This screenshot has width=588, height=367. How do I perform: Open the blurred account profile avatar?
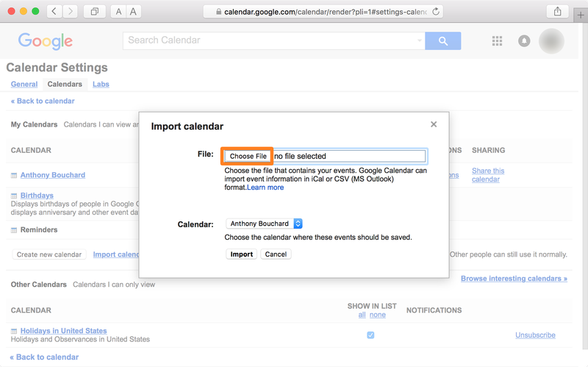pos(551,41)
